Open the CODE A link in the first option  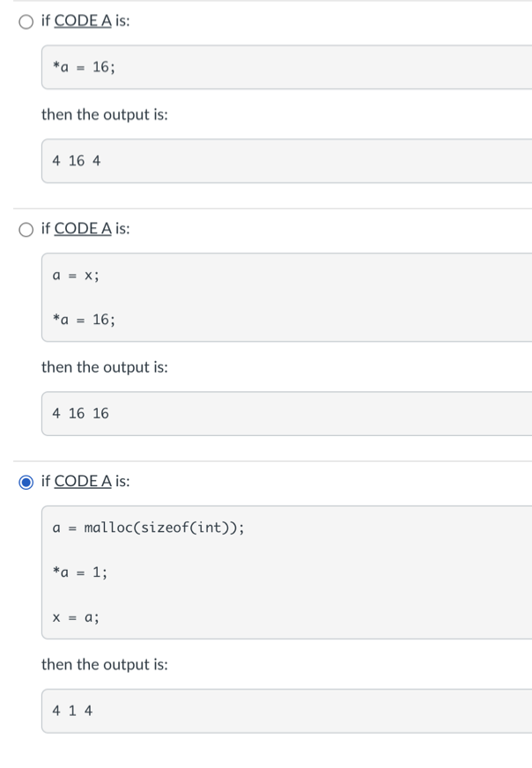pos(83,22)
